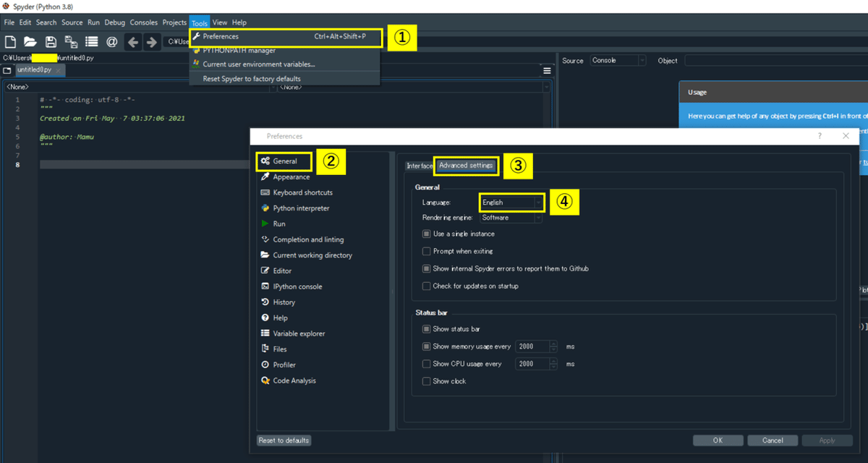Screen dimensions: 868x463
Task: Choose Preferences in Tools menu
Action: pos(284,36)
